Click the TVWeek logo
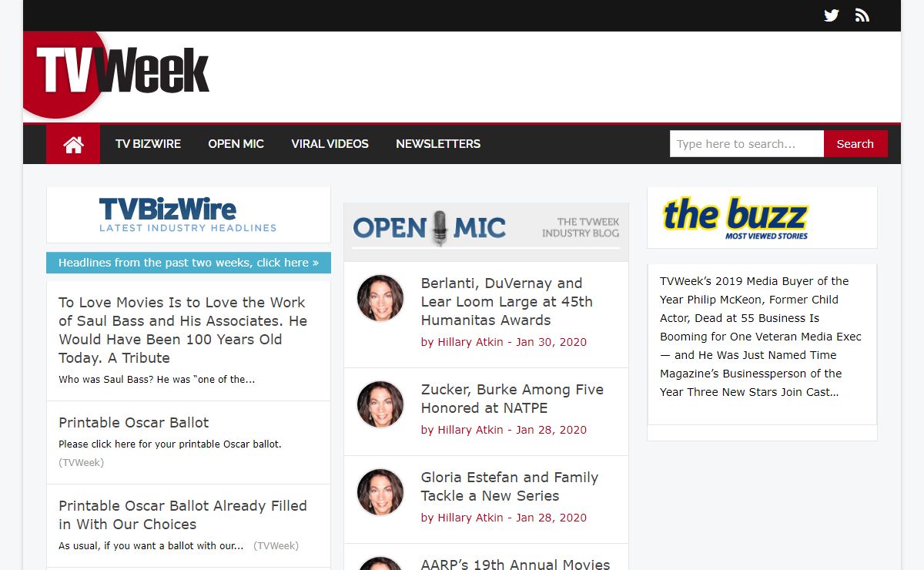The height and width of the screenshot is (570, 924). [x=117, y=75]
